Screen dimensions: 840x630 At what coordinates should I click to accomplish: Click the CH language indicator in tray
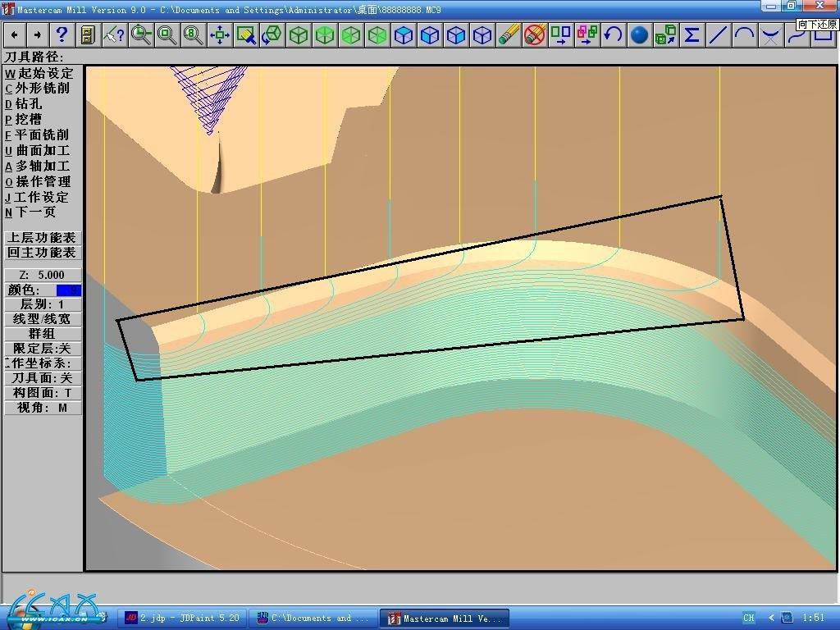tap(748, 618)
